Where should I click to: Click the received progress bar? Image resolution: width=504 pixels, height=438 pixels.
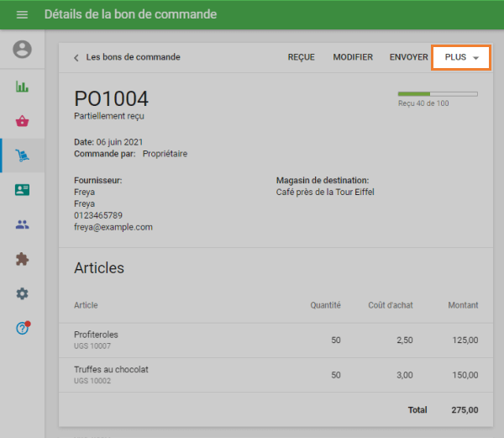point(437,94)
